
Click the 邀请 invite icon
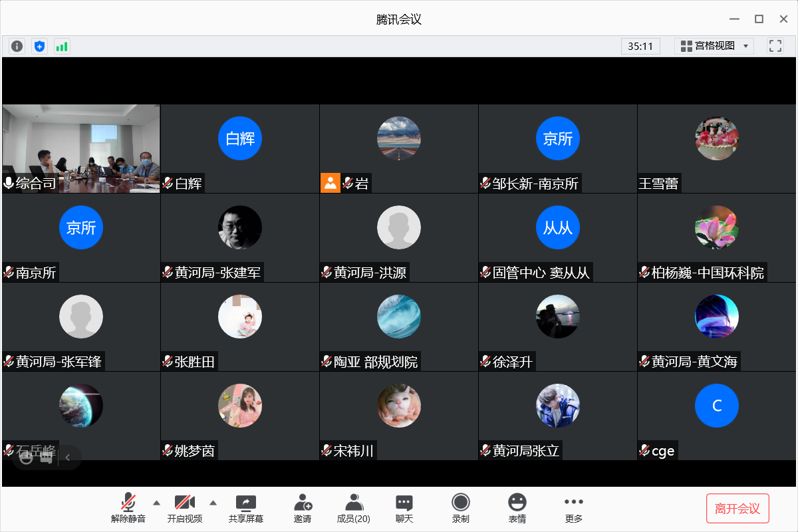[303, 509]
